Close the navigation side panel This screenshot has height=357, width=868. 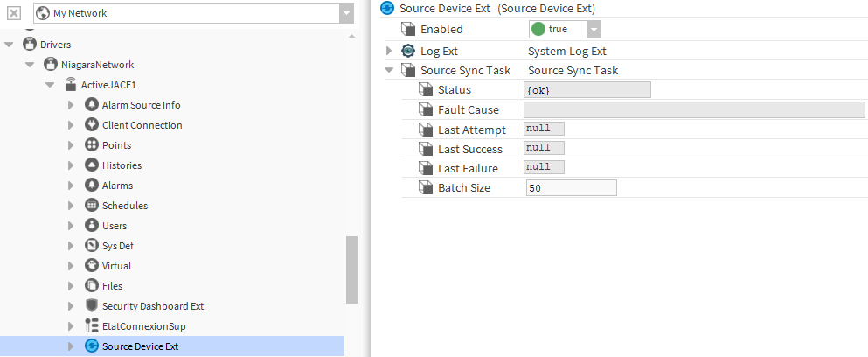coord(14,14)
